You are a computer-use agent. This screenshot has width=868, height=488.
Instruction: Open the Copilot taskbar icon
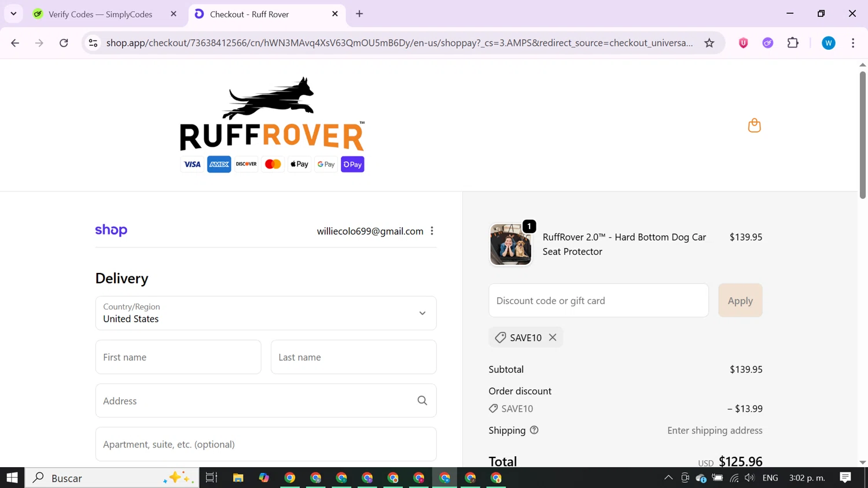coord(264,478)
